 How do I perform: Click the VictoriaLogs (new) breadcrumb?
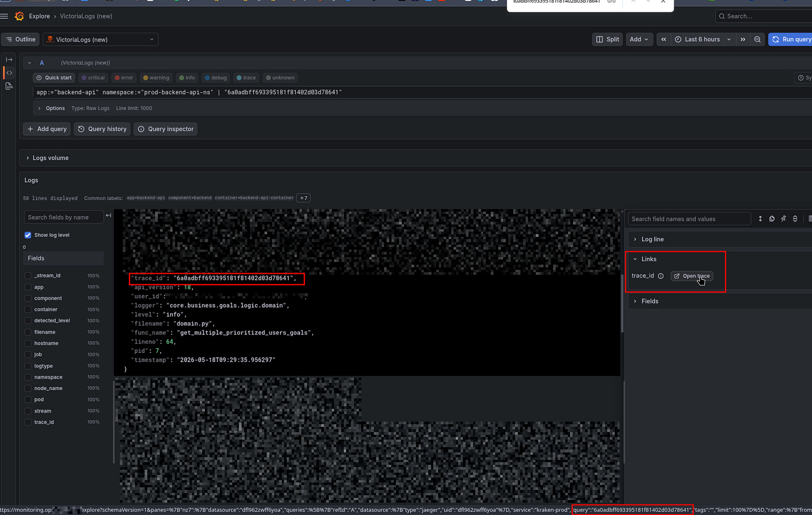pos(86,16)
